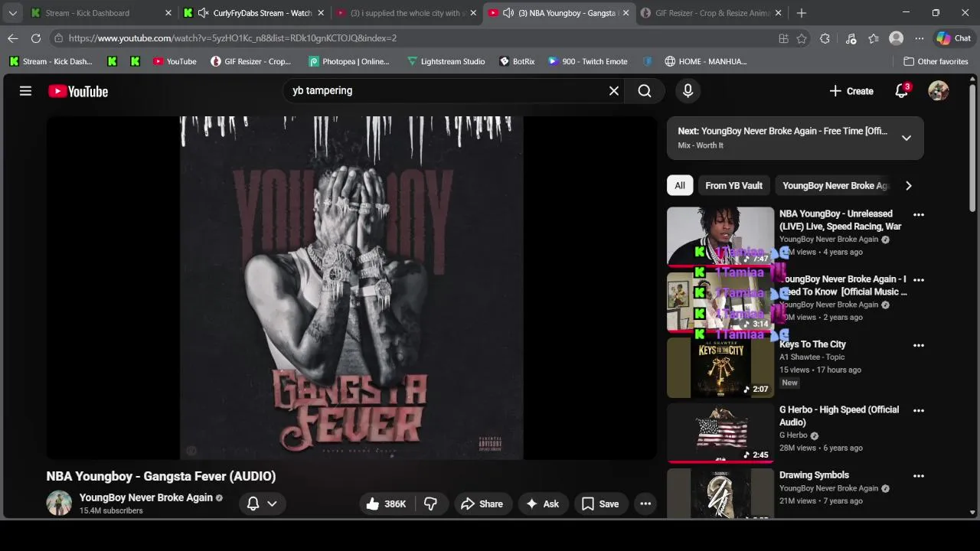
Task: Close the GIF Resizer tab
Action: coord(779,13)
